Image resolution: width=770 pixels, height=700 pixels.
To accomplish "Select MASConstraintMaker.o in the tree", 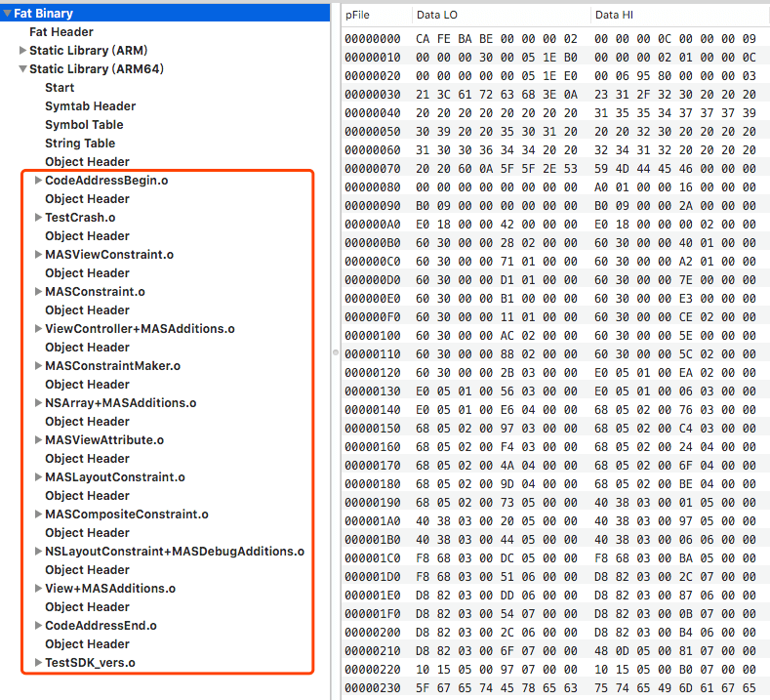I will (x=112, y=366).
